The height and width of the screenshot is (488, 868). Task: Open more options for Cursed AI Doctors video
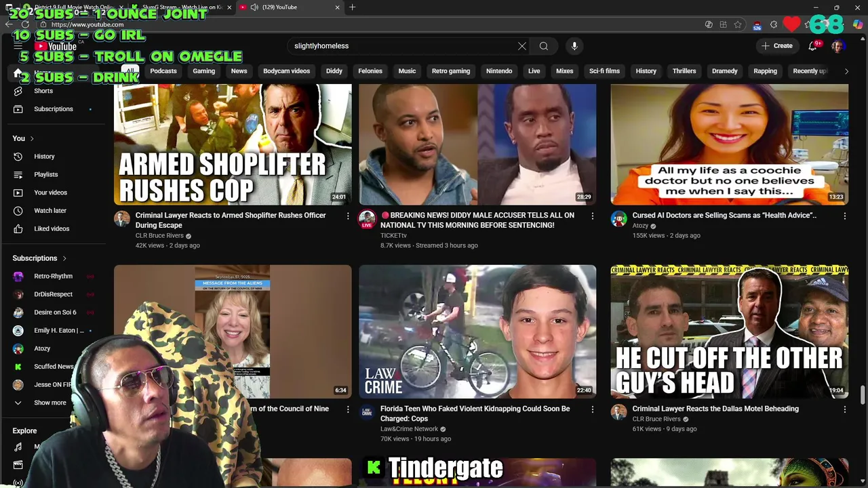[845, 216]
